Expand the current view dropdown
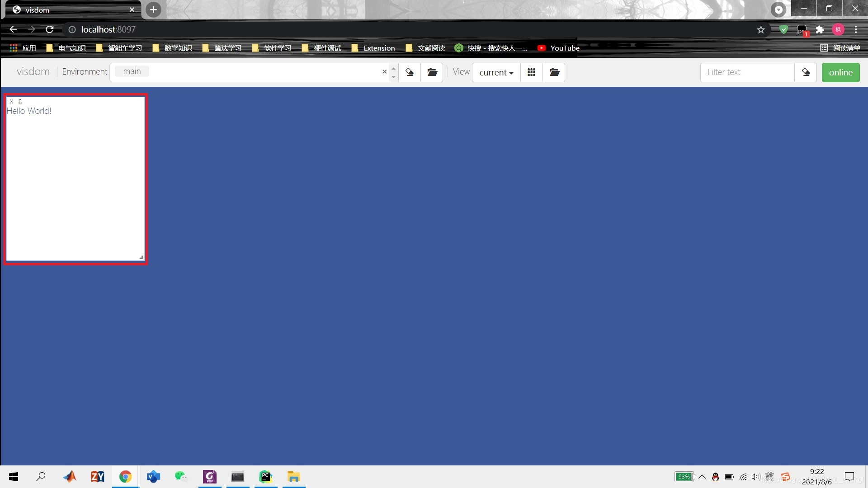This screenshot has height=488, width=868. tap(496, 72)
